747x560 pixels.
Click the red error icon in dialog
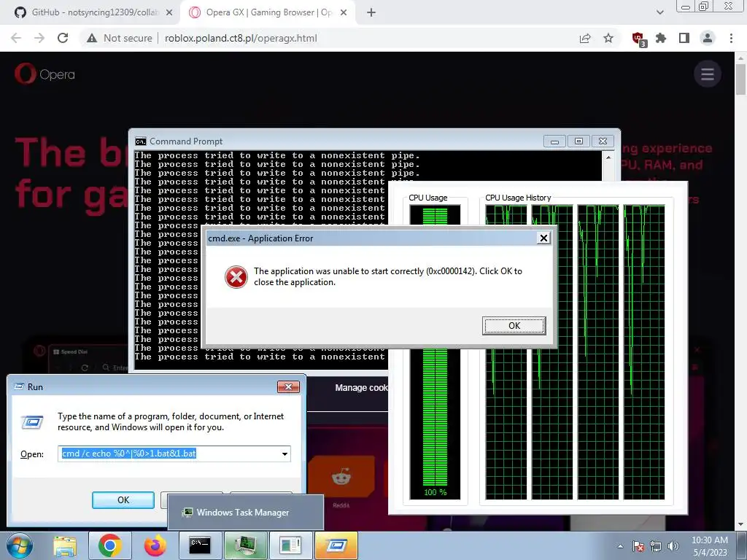(236, 277)
